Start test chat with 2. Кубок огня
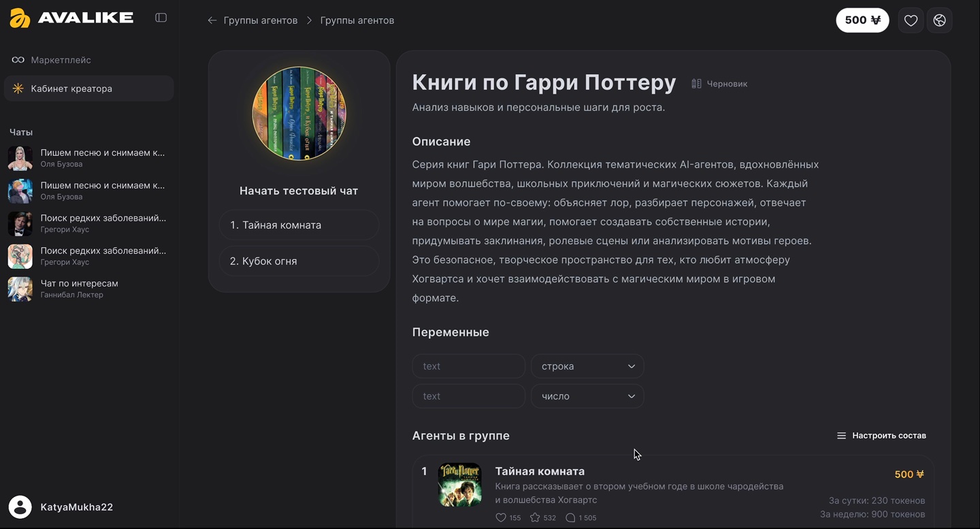Image resolution: width=980 pixels, height=529 pixels. pos(299,261)
